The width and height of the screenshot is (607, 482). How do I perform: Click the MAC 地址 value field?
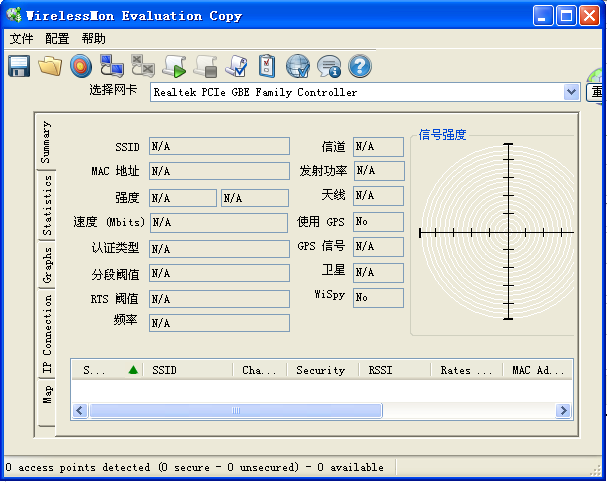coord(219,171)
